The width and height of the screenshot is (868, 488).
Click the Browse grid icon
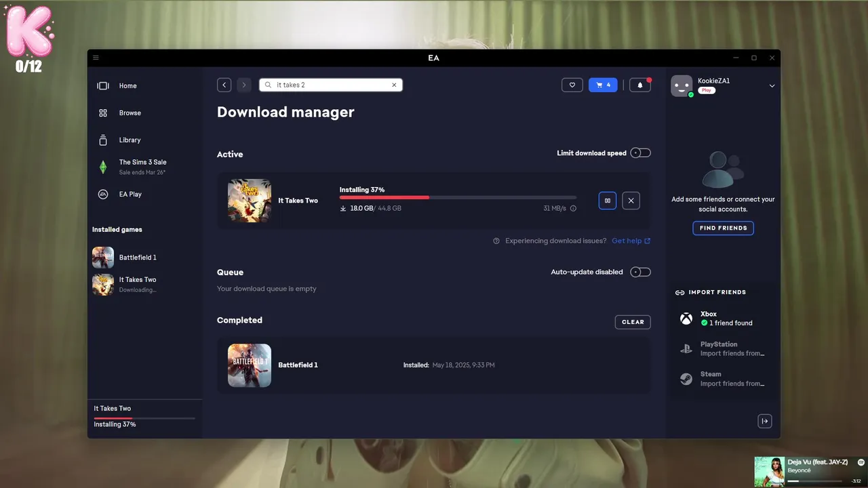click(x=103, y=113)
